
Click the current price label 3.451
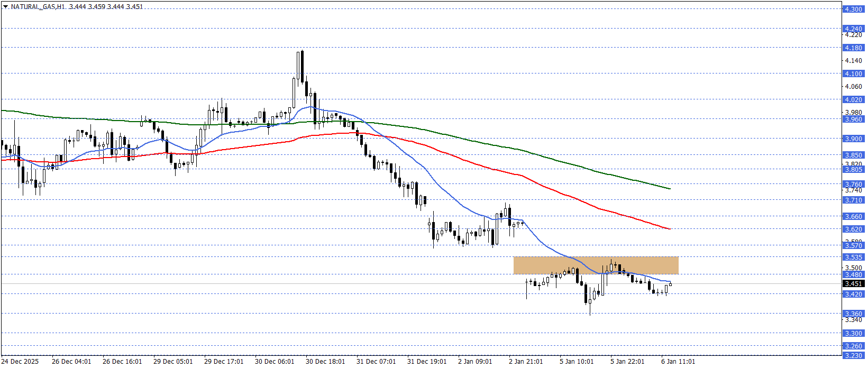pyautogui.click(x=853, y=284)
